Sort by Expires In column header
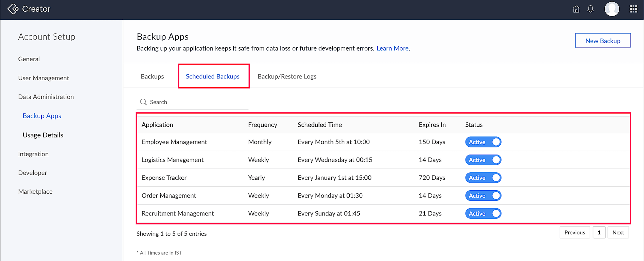Viewport: 644px width, 261px height. click(432, 125)
